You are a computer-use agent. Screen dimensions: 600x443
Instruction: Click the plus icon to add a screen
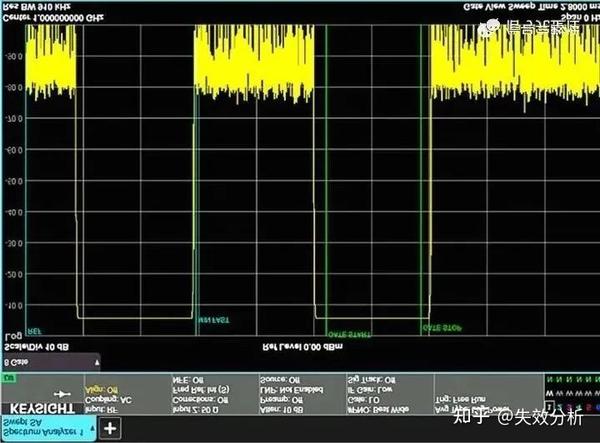click(110, 428)
